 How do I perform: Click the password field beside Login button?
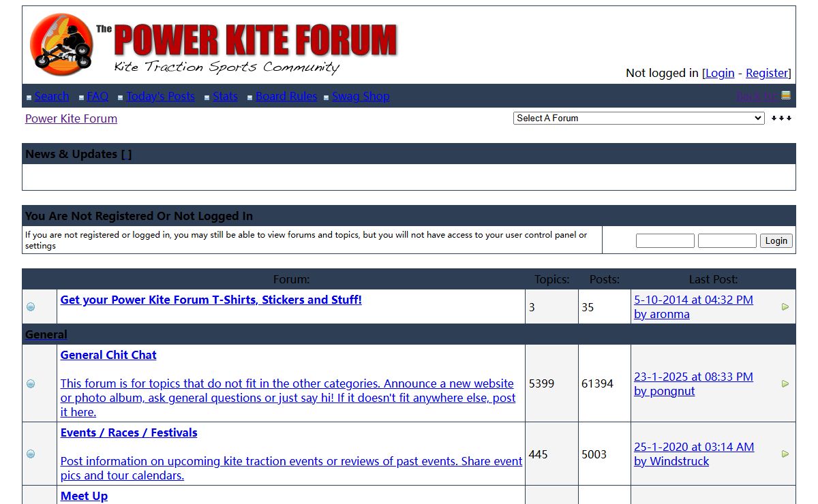point(727,240)
